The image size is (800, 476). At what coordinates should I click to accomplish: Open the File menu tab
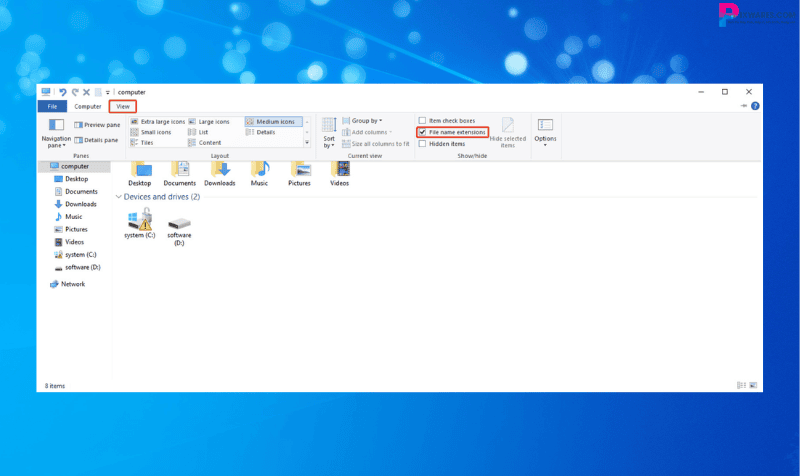pyautogui.click(x=51, y=106)
